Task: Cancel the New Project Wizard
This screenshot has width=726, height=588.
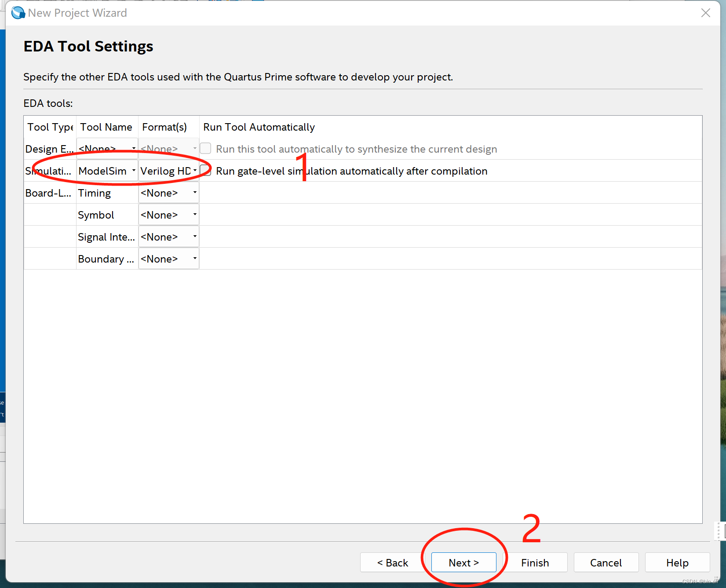Action: tap(606, 562)
